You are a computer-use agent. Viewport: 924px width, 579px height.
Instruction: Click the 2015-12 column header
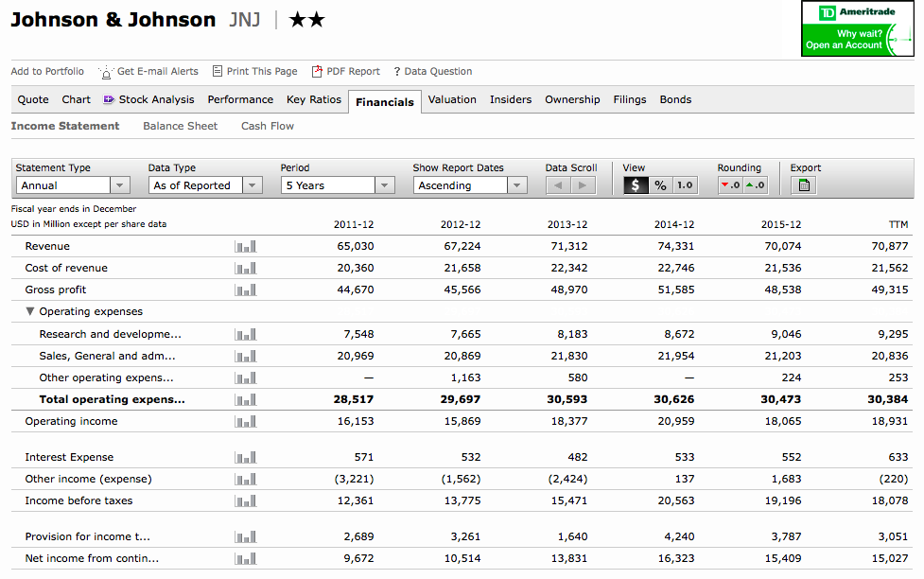[781, 224]
